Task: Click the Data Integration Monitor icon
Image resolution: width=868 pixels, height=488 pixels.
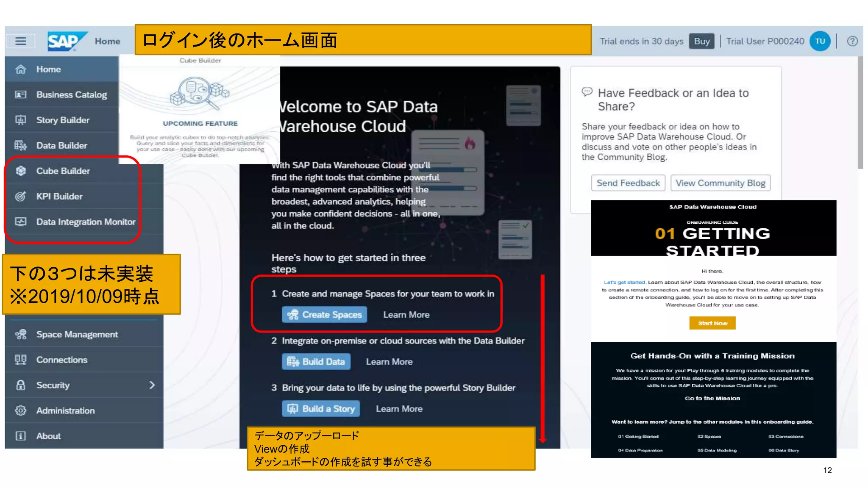Action: [20, 222]
